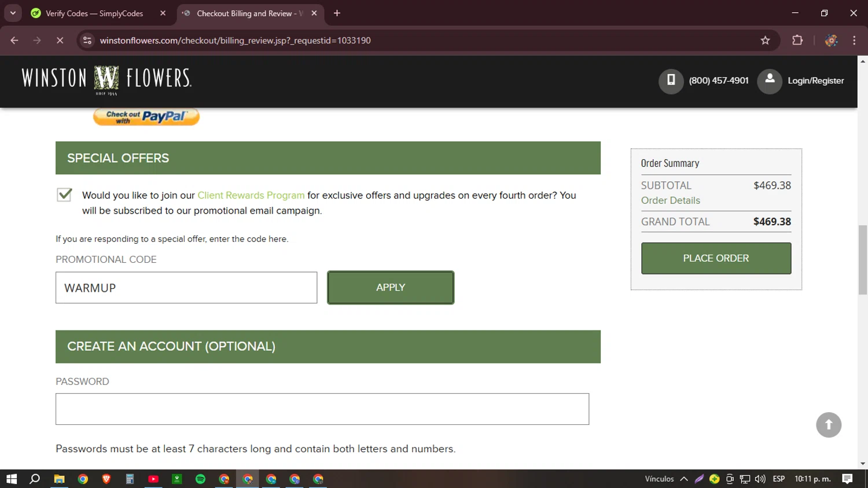This screenshot has height=488, width=868.
Task: Click the Vínculos toolbar label in taskbar
Action: tap(659, 479)
